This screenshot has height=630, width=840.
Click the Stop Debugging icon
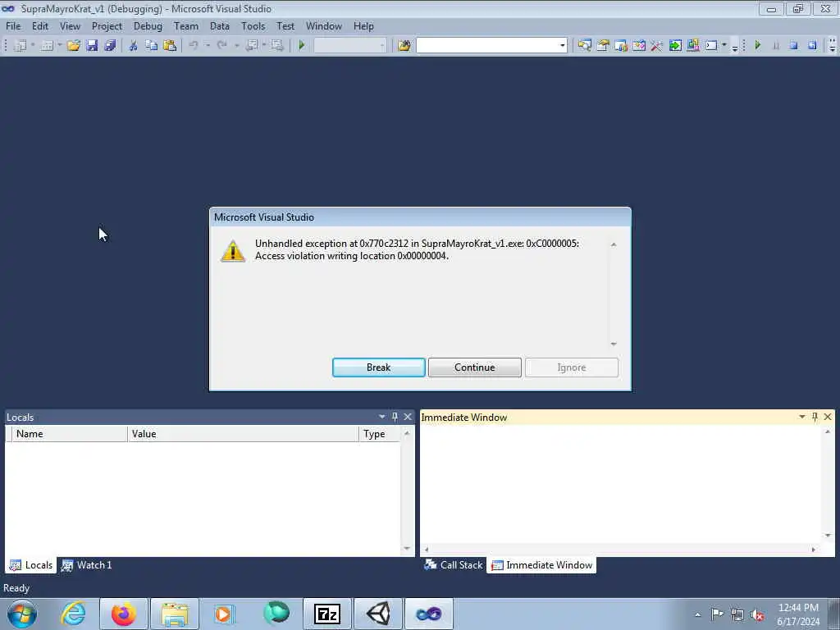[794, 46]
